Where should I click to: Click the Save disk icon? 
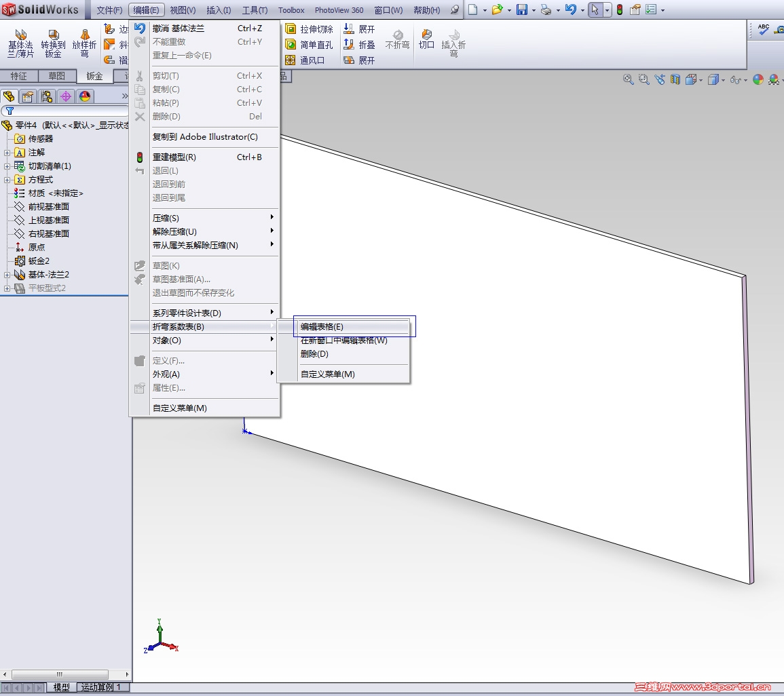point(521,9)
